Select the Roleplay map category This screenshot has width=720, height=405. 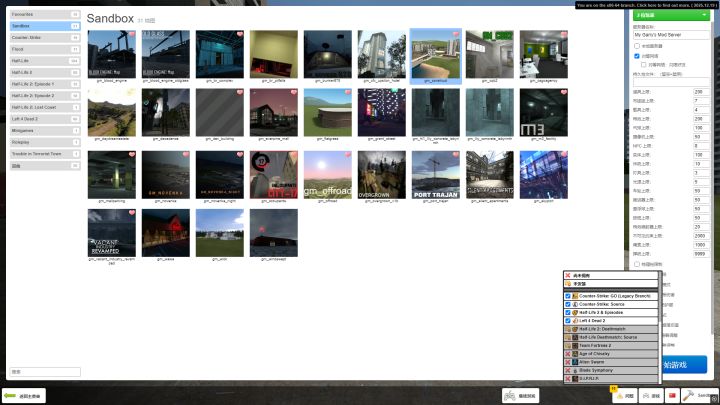pyautogui.click(x=45, y=142)
